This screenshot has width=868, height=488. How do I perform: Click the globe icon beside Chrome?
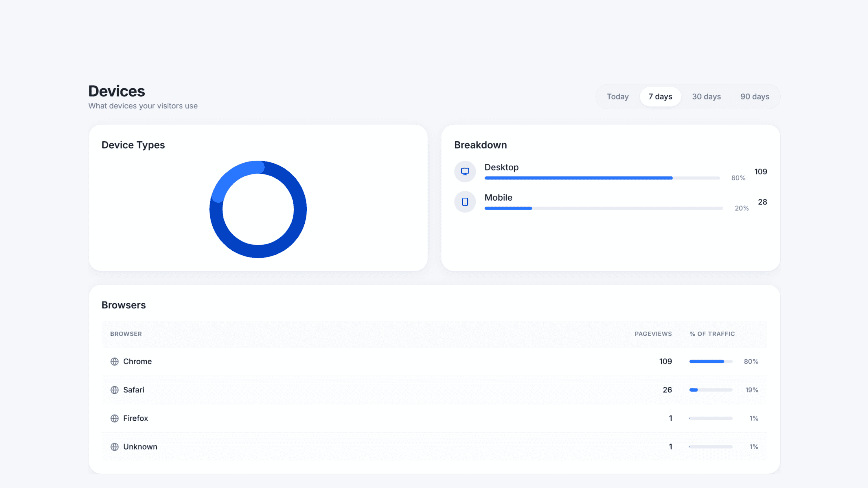115,361
